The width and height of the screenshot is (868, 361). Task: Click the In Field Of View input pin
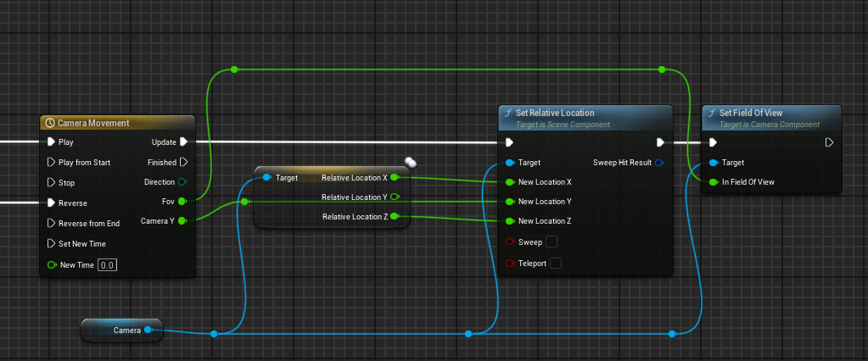pyautogui.click(x=714, y=182)
